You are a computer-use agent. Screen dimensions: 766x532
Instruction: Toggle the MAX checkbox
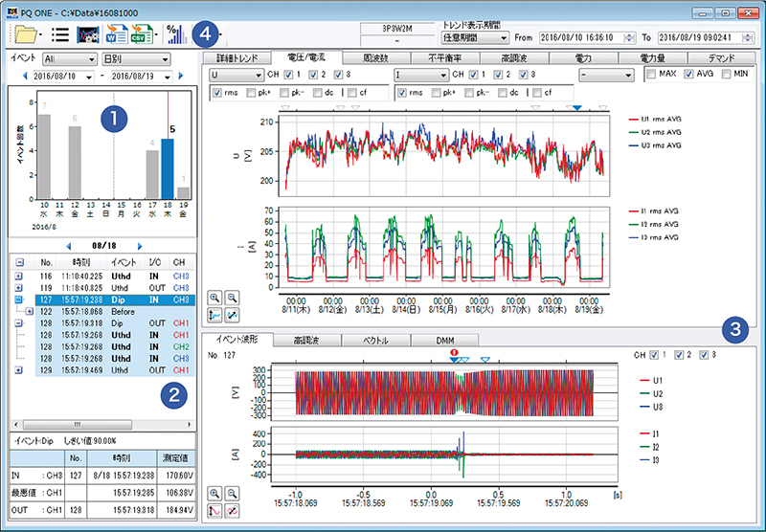tap(650, 74)
